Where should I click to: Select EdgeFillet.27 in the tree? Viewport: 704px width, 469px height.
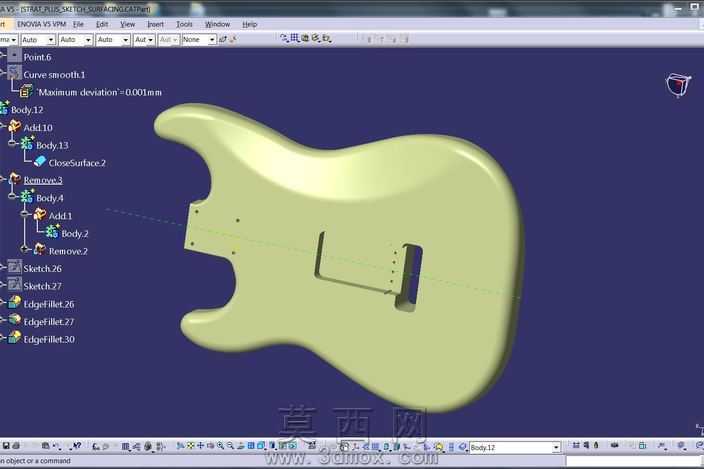(49, 322)
